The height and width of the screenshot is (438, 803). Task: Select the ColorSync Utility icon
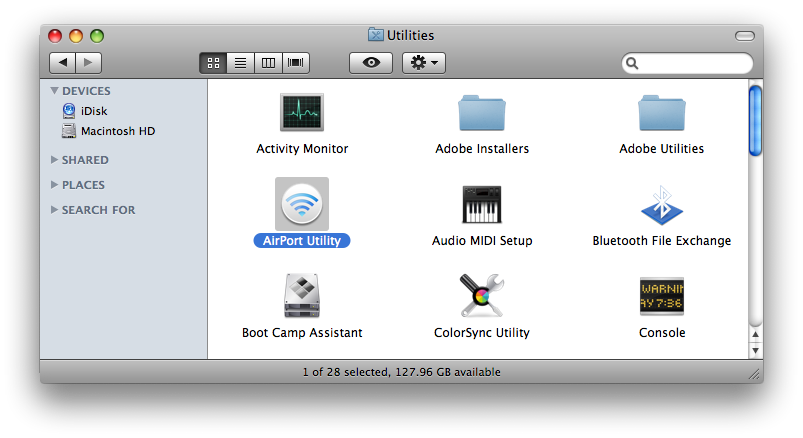[482, 296]
